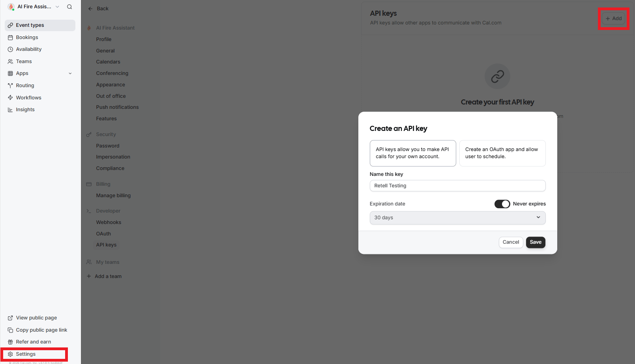635x364 pixels.
Task: Save the new API key
Action: 536,242
